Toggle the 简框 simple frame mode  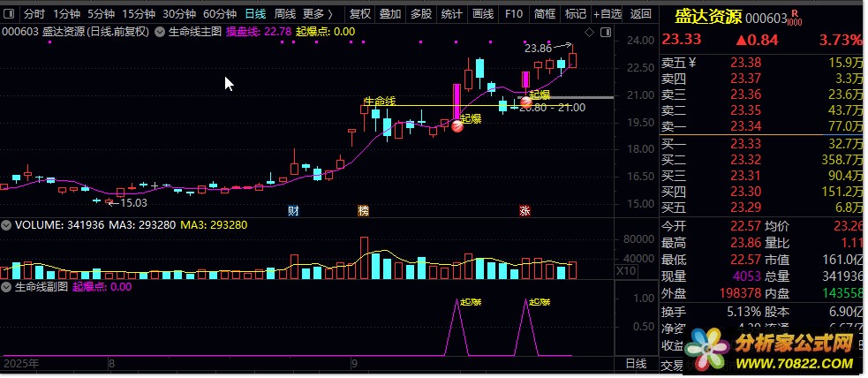(x=545, y=13)
